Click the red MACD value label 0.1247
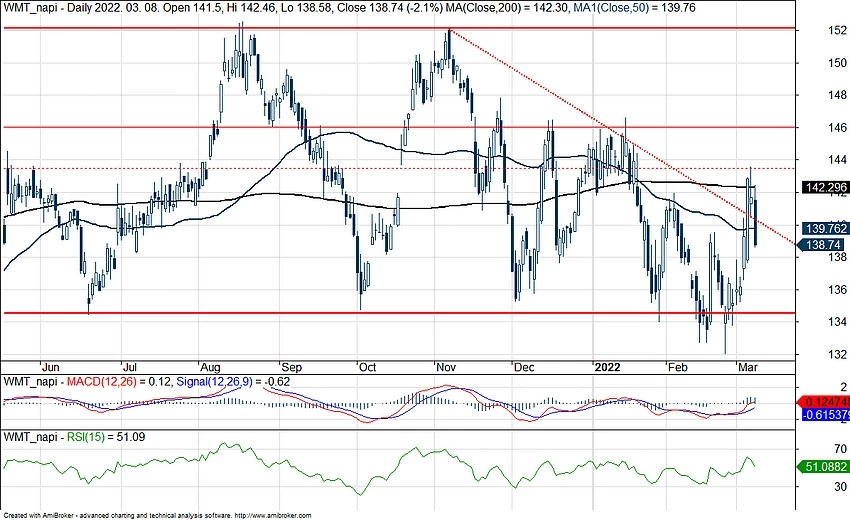850x520 pixels. [825, 402]
